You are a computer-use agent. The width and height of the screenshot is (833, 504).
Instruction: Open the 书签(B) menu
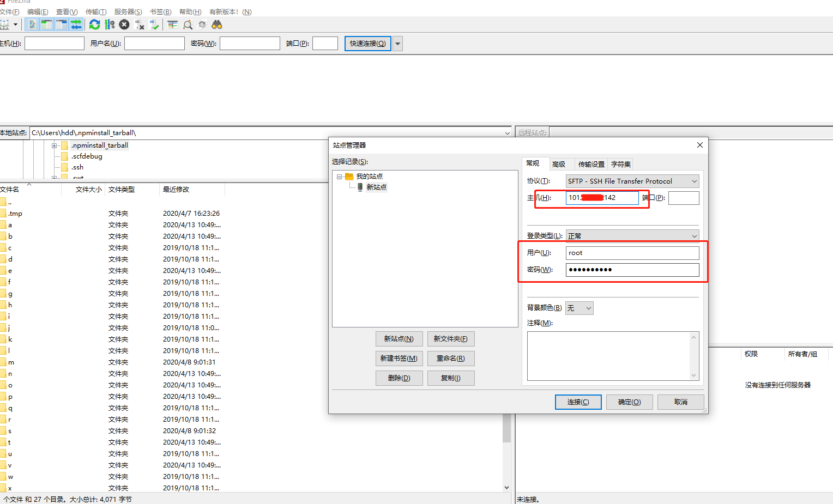coord(160,11)
